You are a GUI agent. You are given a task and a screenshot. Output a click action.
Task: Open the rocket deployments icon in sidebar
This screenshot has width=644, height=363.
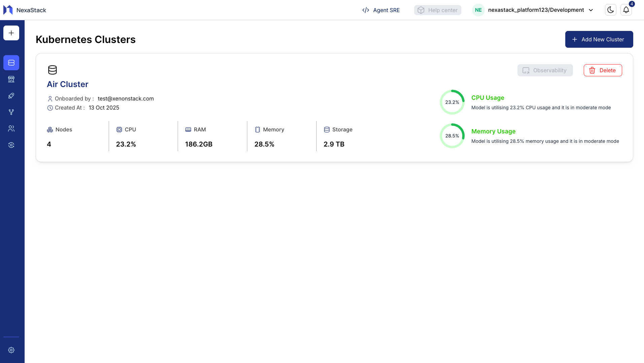11,96
